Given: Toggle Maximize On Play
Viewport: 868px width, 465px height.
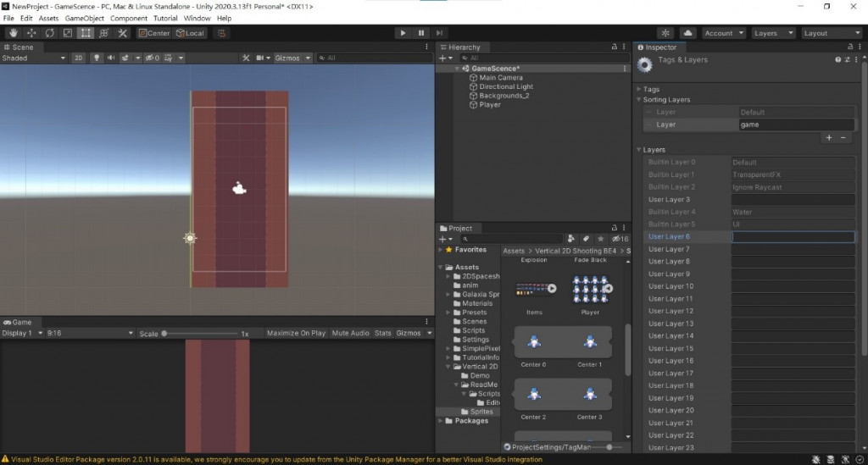Looking at the screenshot, I should tap(296, 333).
